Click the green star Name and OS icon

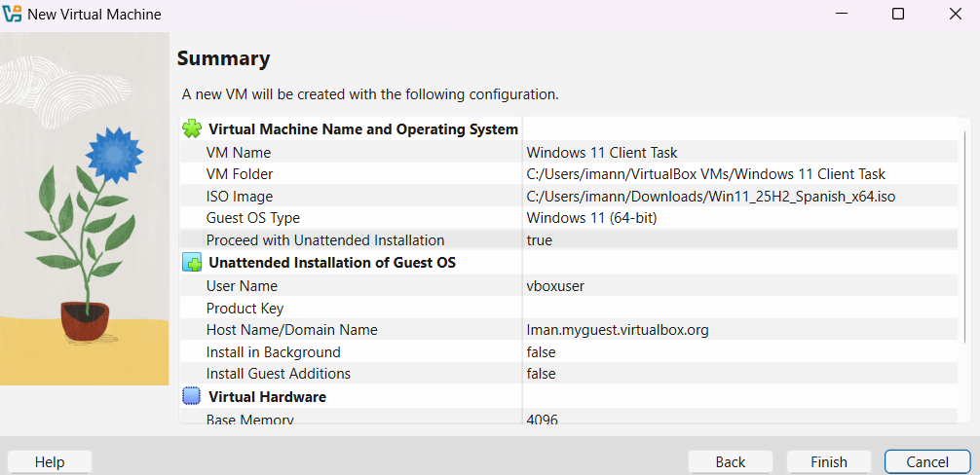pos(192,128)
